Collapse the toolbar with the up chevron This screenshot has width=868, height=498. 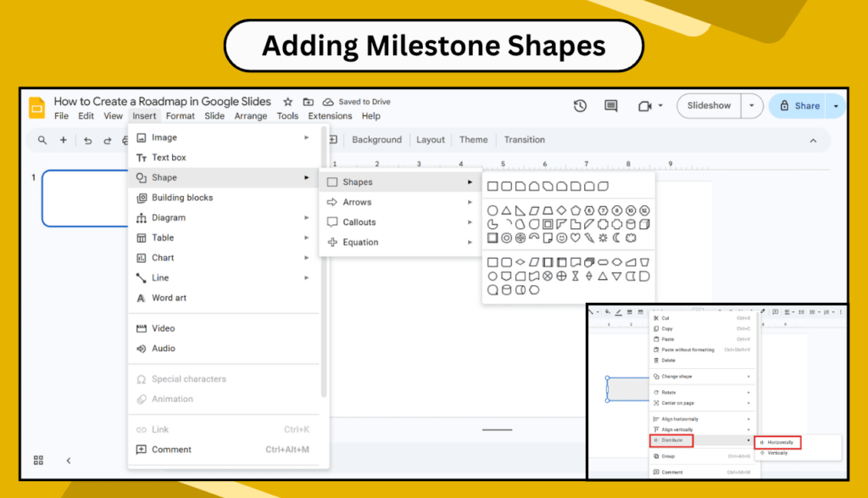click(813, 141)
